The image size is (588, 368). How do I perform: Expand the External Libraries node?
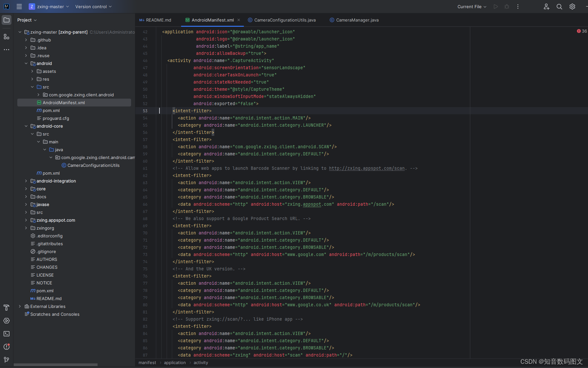click(20, 306)
